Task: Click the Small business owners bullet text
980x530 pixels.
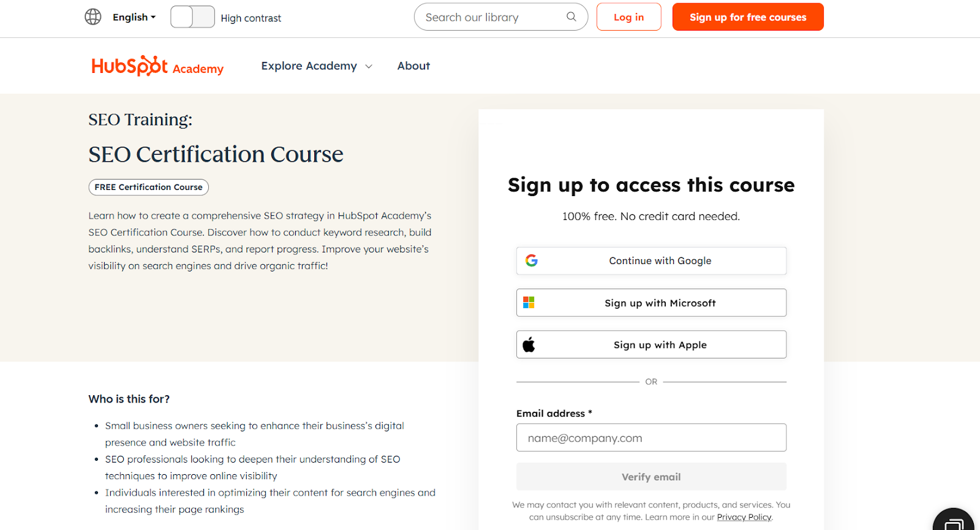Action: pos(254,434)
